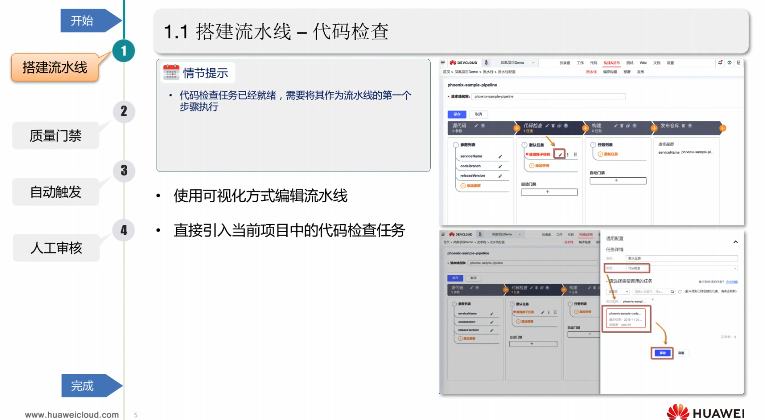Viewport: 765px width, 420px height.
Task: Open the 质量门禁 step label
Action: pyautogui.click(x=56, y=136)
